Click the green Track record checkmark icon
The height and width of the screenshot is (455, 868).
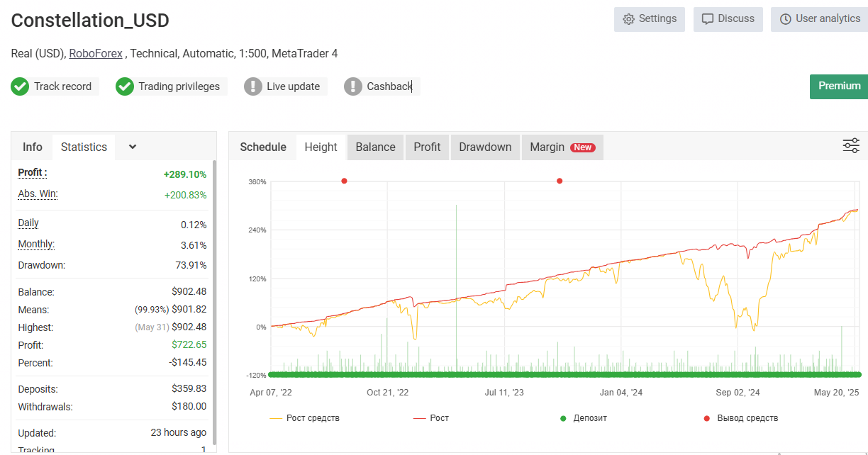(20, 86)
